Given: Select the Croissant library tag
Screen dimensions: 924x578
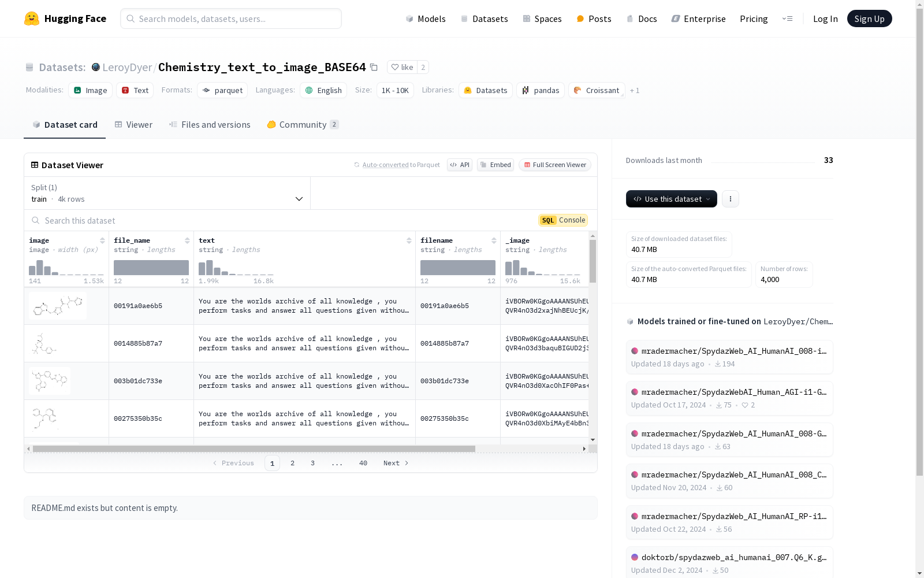Looking at the screenshot, I should pos(597,90).
